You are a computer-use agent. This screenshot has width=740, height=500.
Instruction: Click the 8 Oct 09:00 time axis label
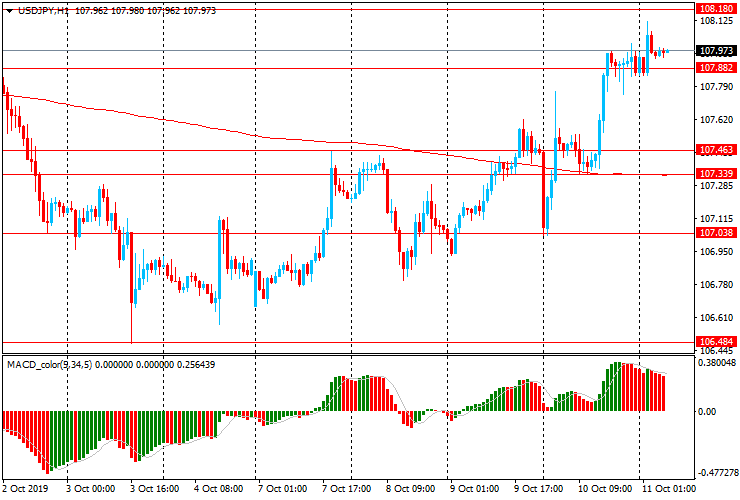pyautogui.click(x=411, y=488)
